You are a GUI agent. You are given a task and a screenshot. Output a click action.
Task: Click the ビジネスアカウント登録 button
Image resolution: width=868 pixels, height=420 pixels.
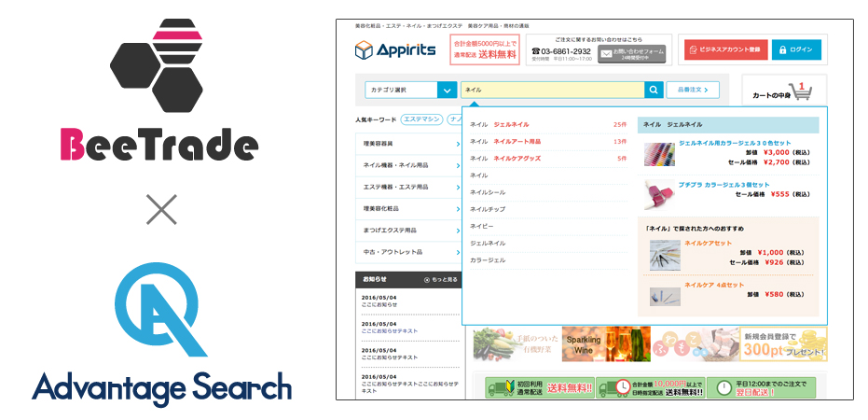(725, 49)
